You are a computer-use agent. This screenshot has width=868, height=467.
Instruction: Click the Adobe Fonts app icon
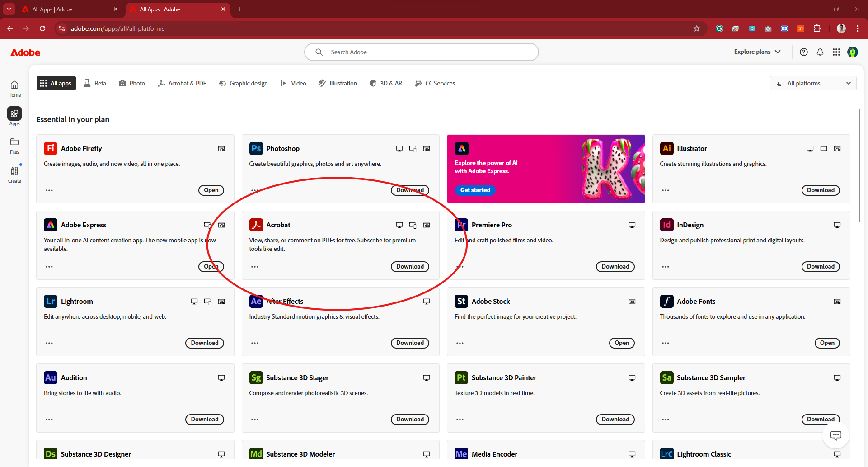[666, 301]
